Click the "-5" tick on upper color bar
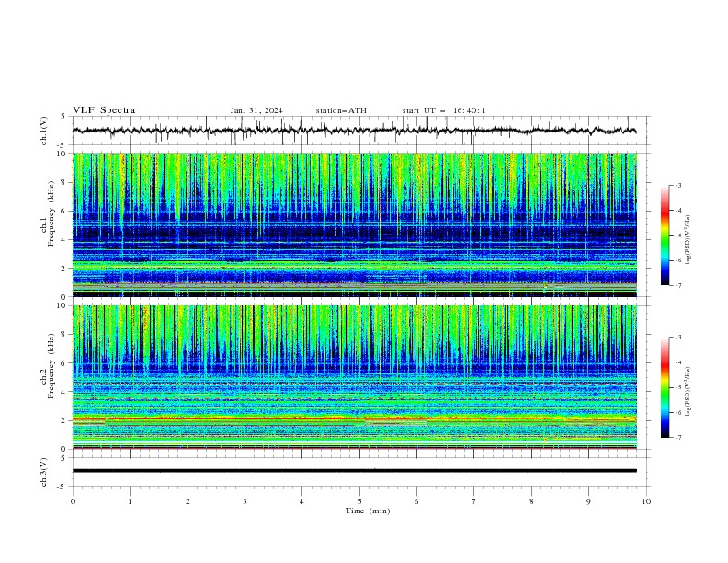The image size is (728, 563). [x=677, y=236]
